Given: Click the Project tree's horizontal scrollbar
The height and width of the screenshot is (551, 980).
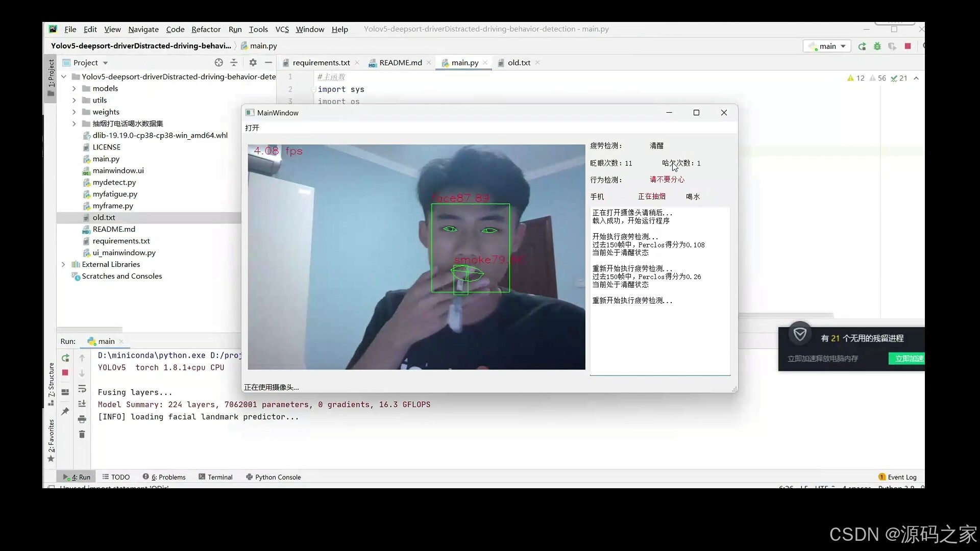Looking at the screenshot, I should point(89,330).
